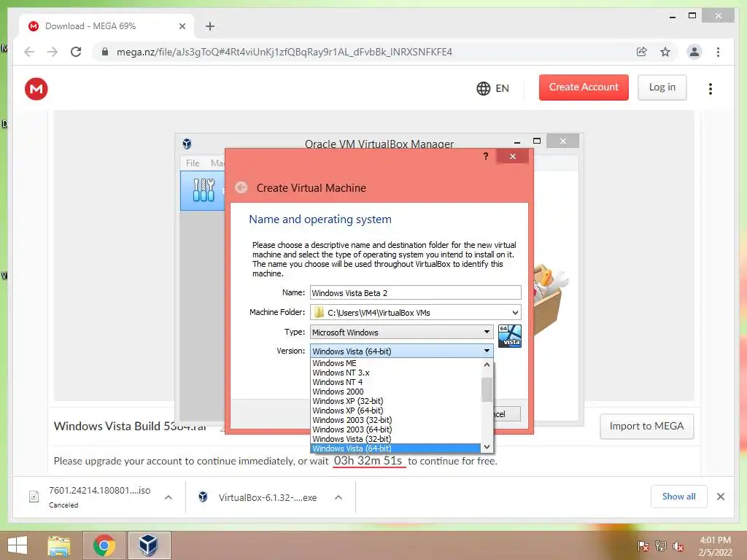Open Chrome's three-dot menu

click(x=718, y=52)
